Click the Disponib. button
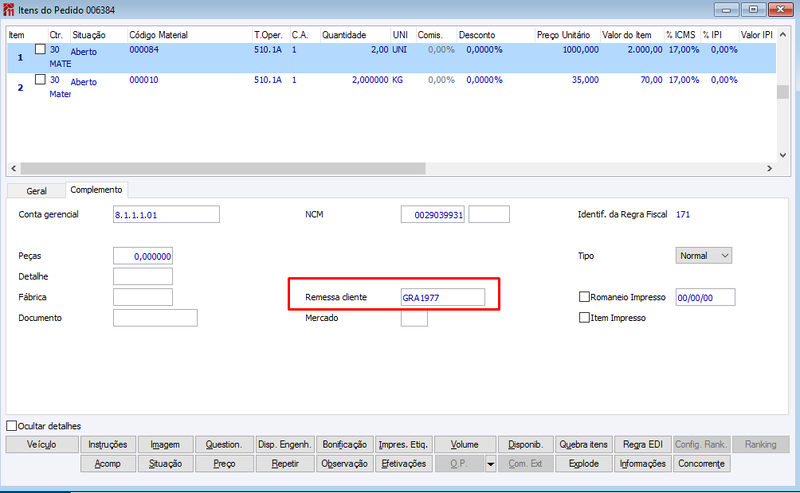The height and width of the screenshot is (493, 800). click(x=525, y=445)
